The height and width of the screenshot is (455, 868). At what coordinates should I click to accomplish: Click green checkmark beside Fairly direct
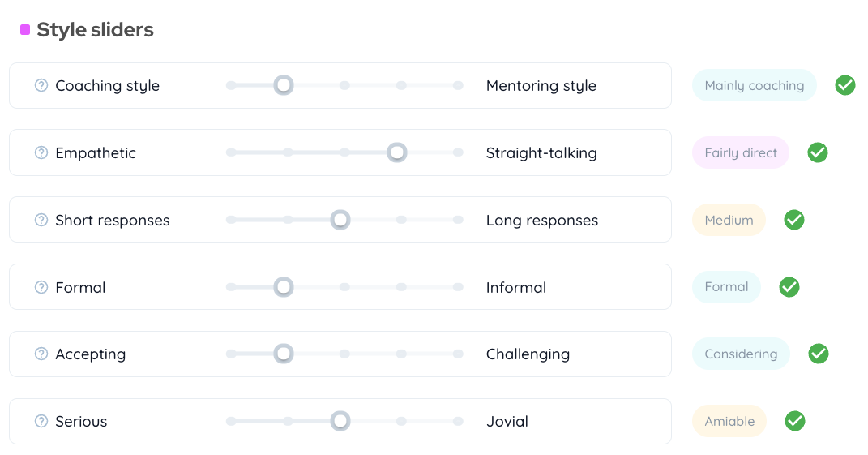[x=818, y=152]
